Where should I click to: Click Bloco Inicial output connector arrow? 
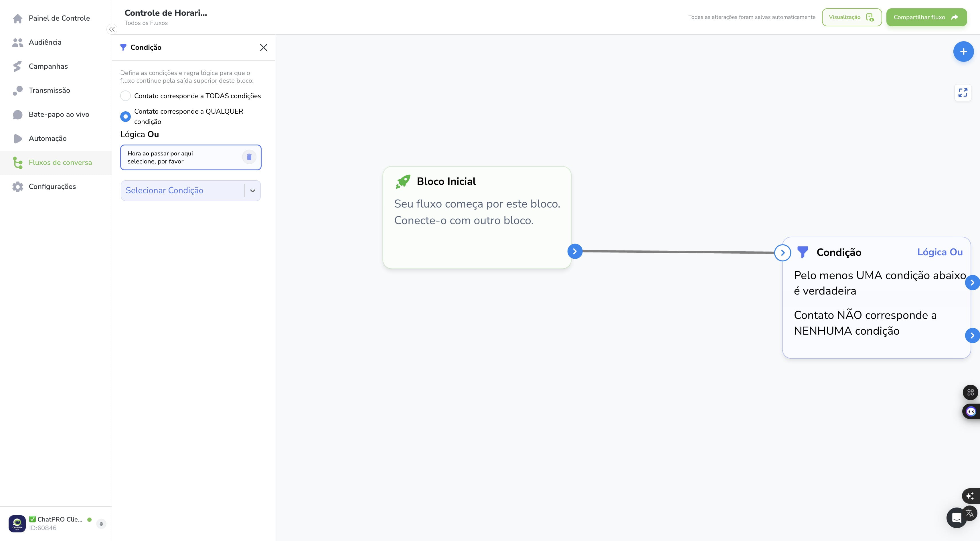[575, 251]
